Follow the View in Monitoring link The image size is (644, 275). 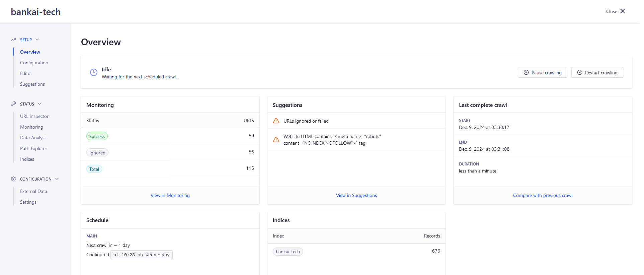click(x=170, y=195)
